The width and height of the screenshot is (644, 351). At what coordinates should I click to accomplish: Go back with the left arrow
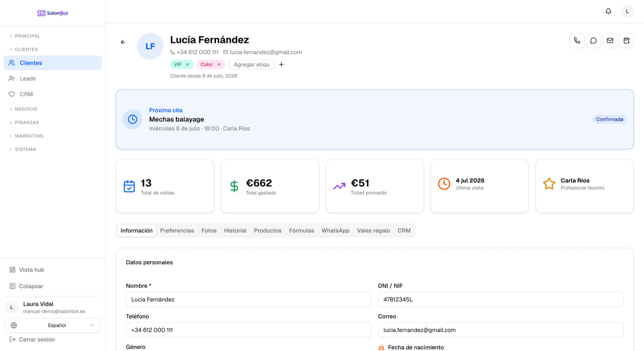[x=123, y=42]
